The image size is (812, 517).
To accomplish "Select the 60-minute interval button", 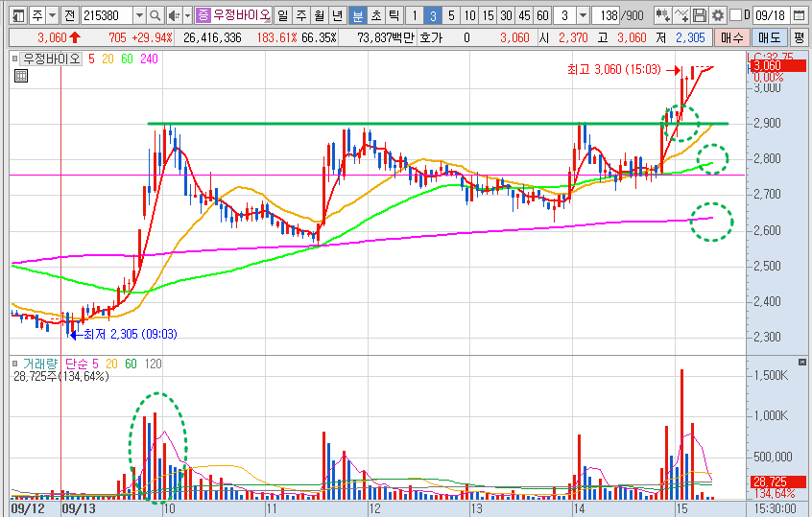I will point(542,16).
